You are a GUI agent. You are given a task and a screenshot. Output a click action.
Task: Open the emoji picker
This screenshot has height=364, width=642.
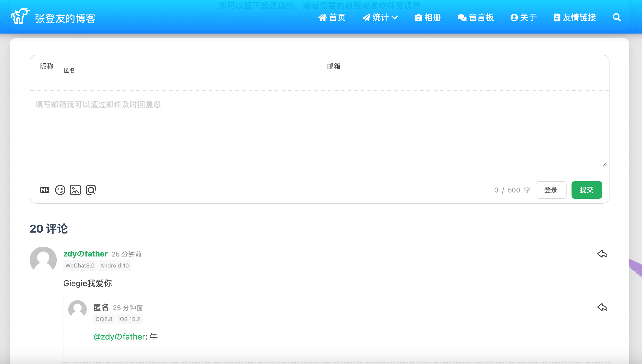click(x=60, y=190)
